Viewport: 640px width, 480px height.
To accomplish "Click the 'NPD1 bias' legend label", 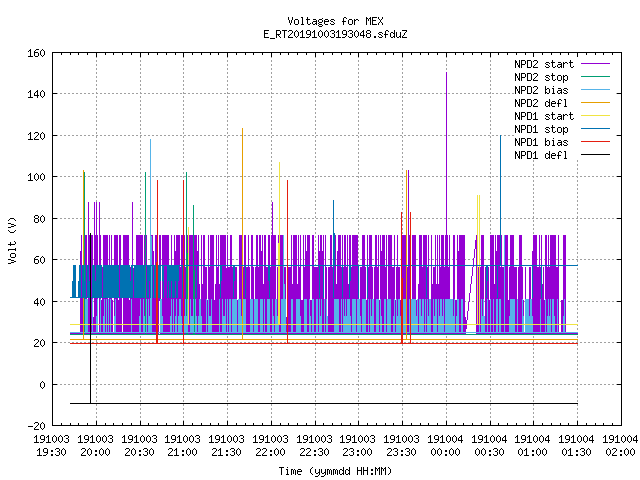I will pos(541,142).
